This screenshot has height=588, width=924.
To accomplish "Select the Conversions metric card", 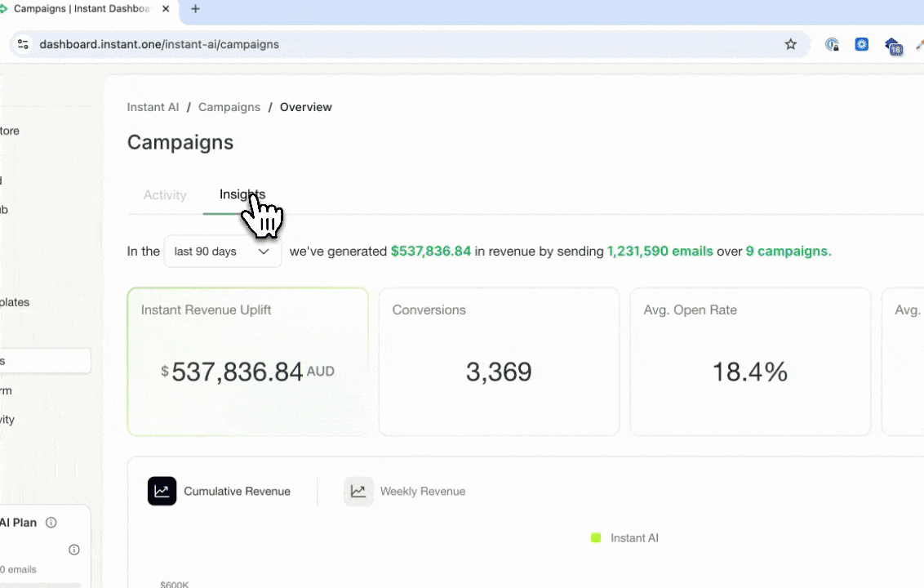I will 499,362.
